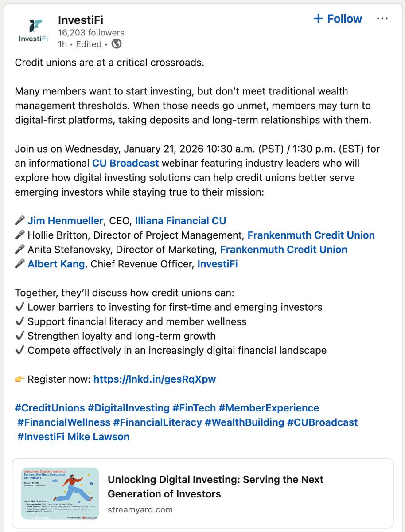Click the #CreditUnions hashtag
The image size is (405, 532).
coord(50,408)
